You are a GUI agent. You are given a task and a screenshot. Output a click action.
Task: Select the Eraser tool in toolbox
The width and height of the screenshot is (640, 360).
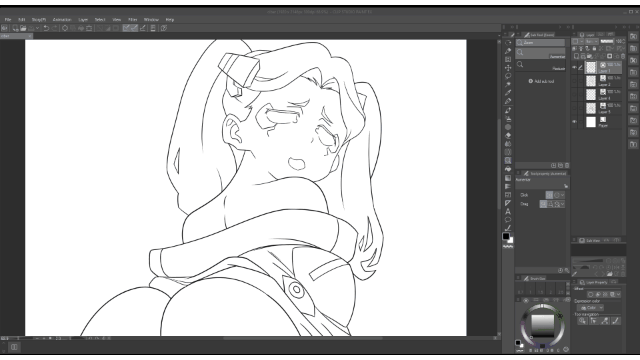click(x=508, y=136)
